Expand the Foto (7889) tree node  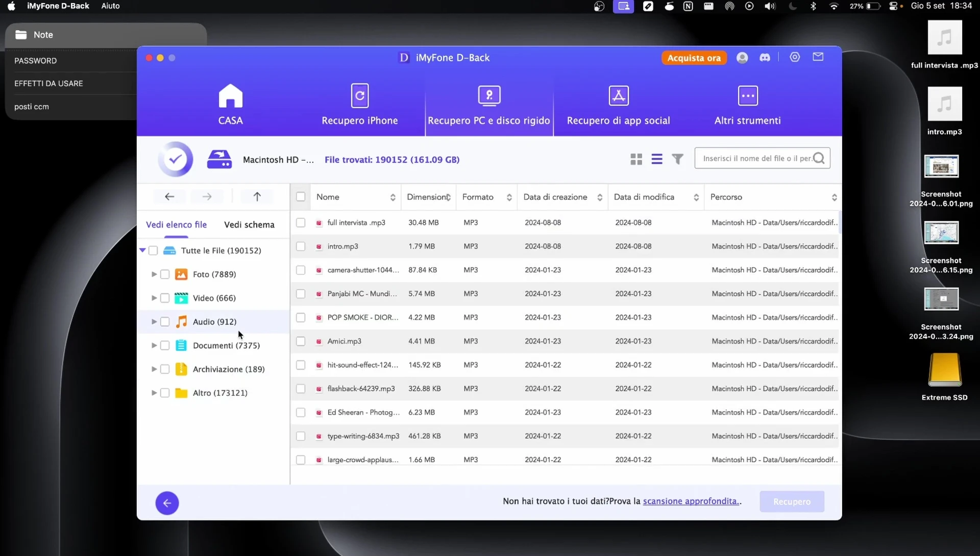click(x=154, y=274)
